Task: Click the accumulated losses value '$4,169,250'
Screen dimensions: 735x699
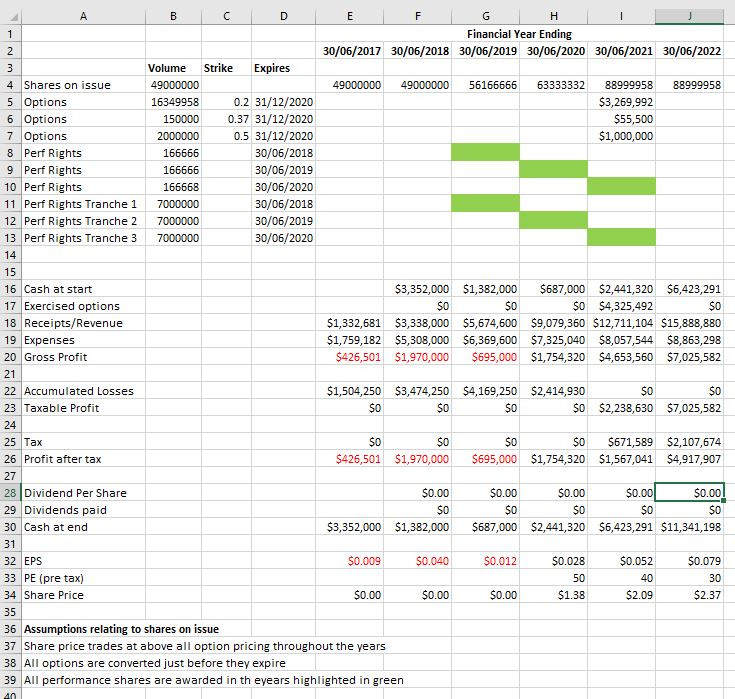Action: [486, 391]
